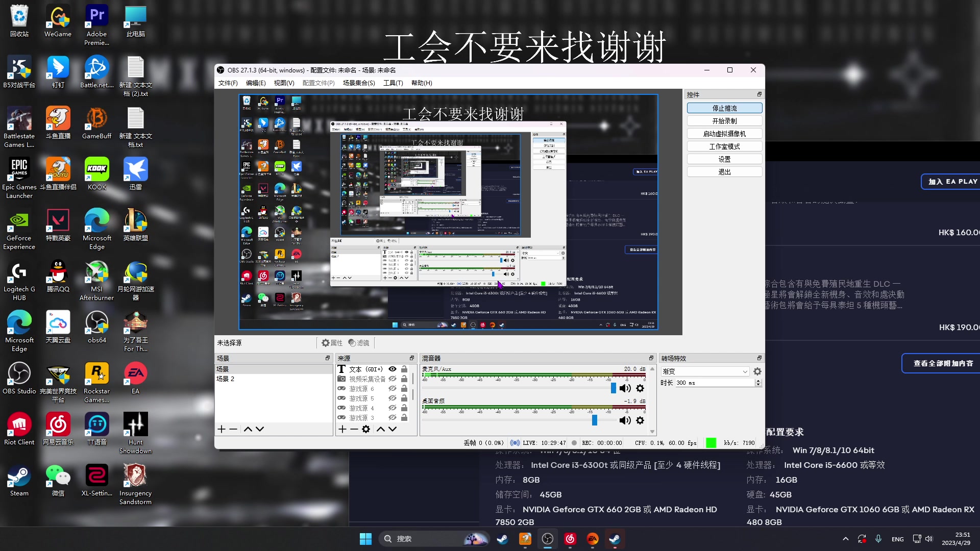
Task: Lock the 文本 (GDI+) source
Action: [x=404, y=369]
